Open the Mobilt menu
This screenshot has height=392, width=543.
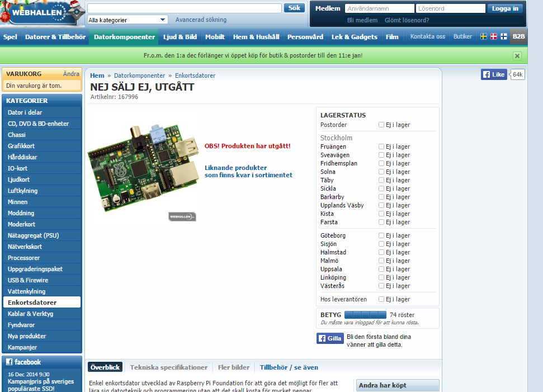(x=215, y=37)
